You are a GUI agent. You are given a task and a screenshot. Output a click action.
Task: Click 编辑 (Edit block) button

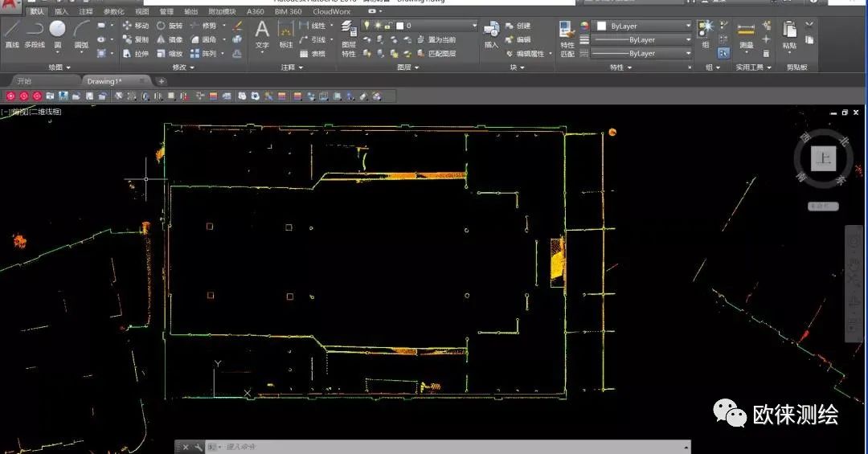tap(518, 39)
